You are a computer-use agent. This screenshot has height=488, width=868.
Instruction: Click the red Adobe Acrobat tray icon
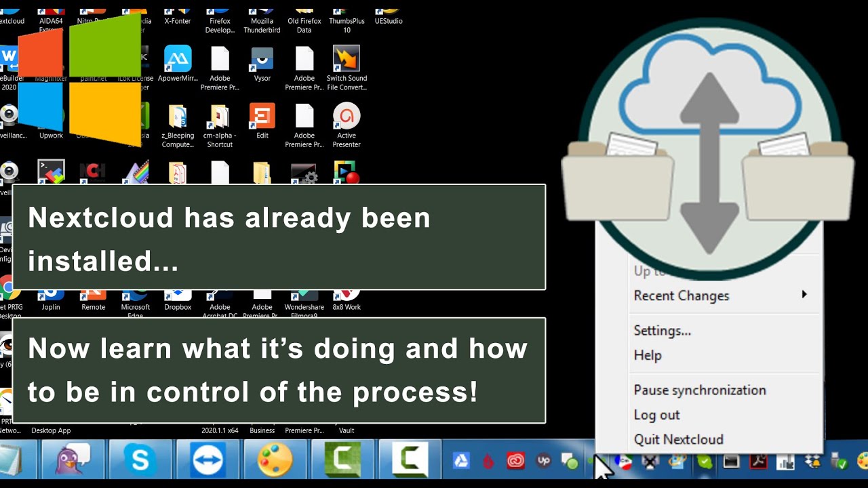pos(759,462)
